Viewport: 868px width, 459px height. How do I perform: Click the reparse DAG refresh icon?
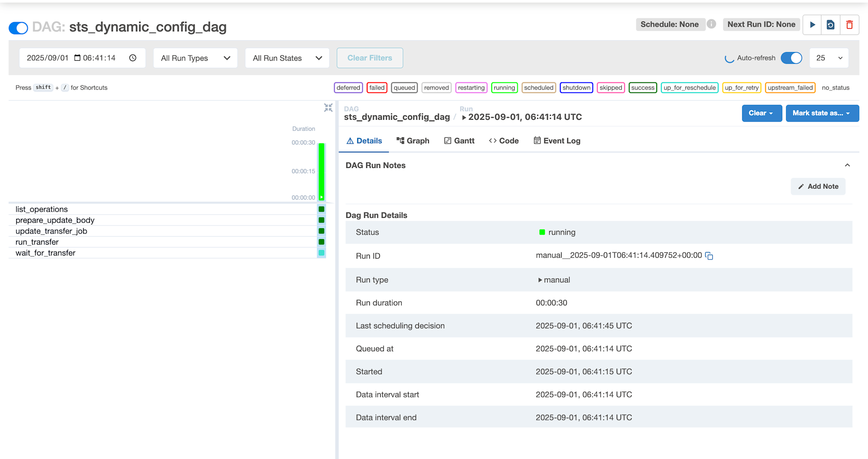(831, 25)
